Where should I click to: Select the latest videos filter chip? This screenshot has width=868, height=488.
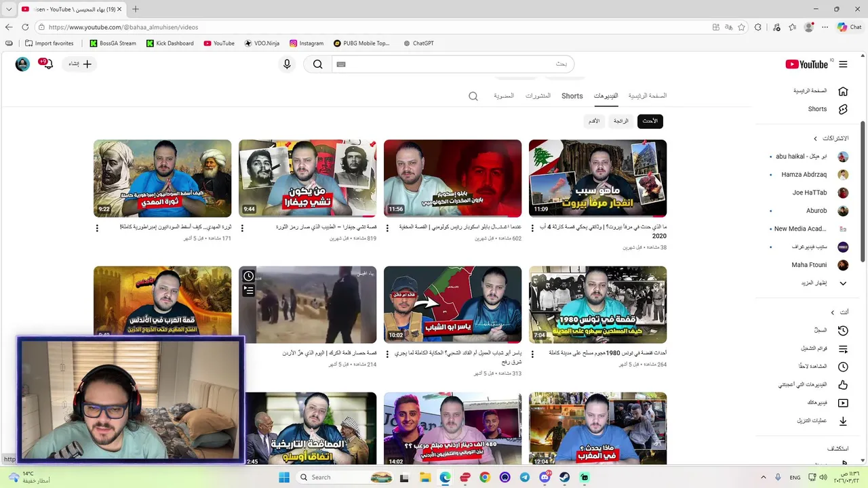click(650, 121)
